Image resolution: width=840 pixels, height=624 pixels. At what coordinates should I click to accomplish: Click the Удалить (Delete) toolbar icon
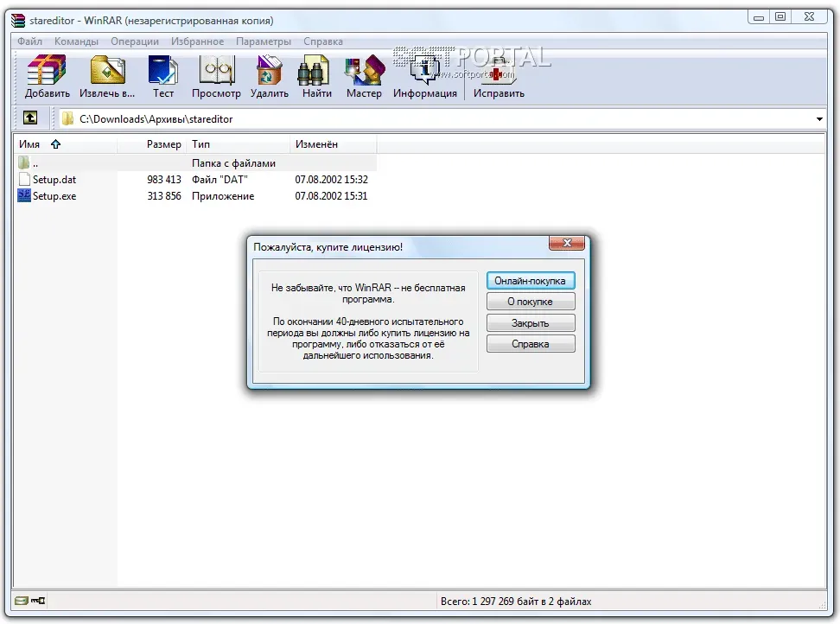270,76
